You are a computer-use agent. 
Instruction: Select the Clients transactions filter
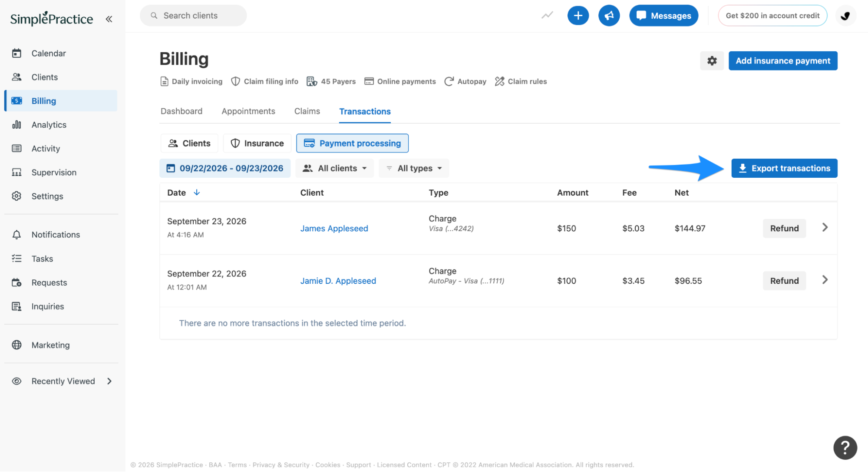point(189,143)
